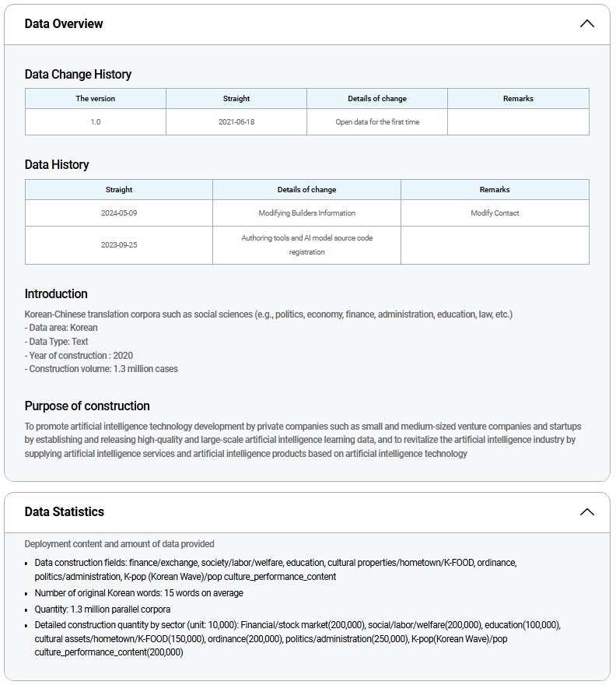
Task: Collapse the Data Statistics section chevron
Action: coord(586,511)
